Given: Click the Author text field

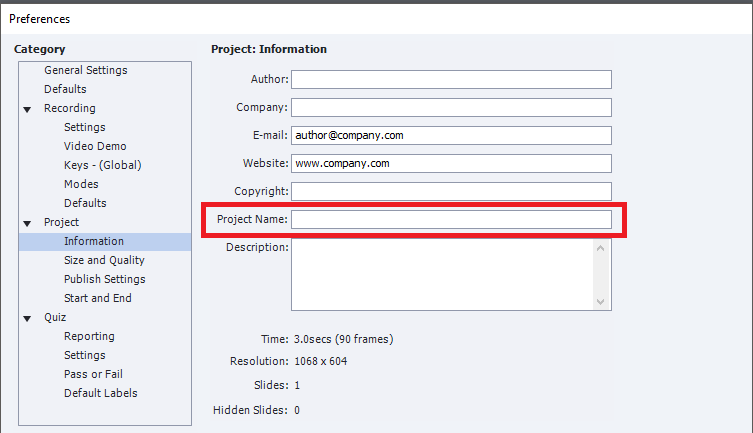Looking at the screenshot, I should (451, 79).
